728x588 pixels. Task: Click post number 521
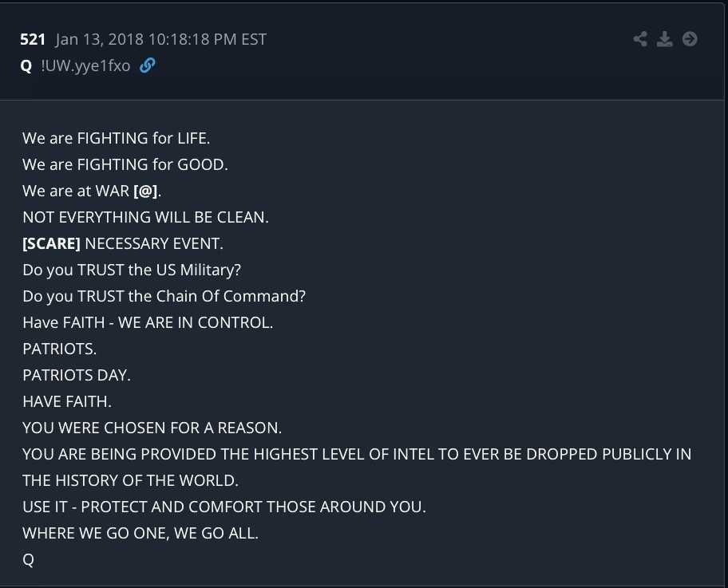pos(33,40)
